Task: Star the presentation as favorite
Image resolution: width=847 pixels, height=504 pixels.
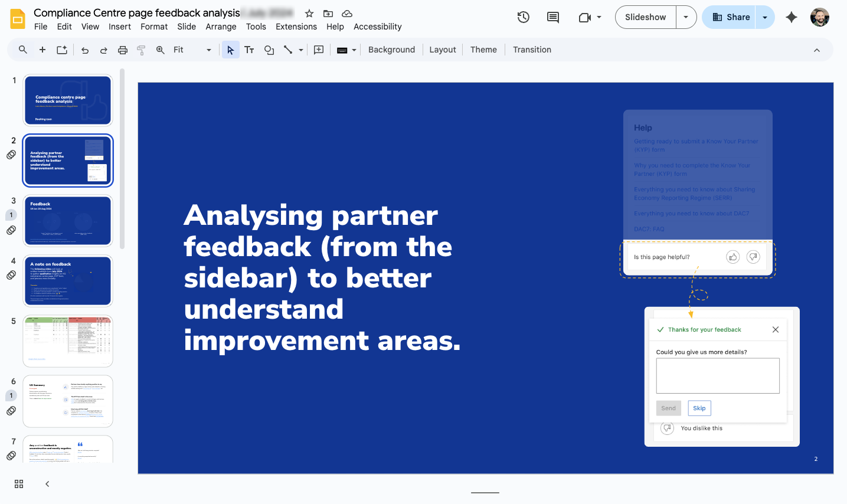Action: [309, 13]
